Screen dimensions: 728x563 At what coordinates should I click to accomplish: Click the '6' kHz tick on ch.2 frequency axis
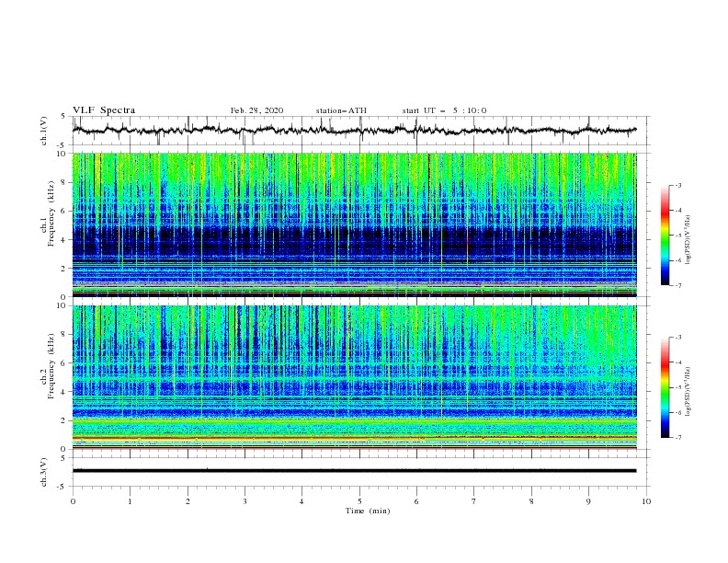pos(64,363)
